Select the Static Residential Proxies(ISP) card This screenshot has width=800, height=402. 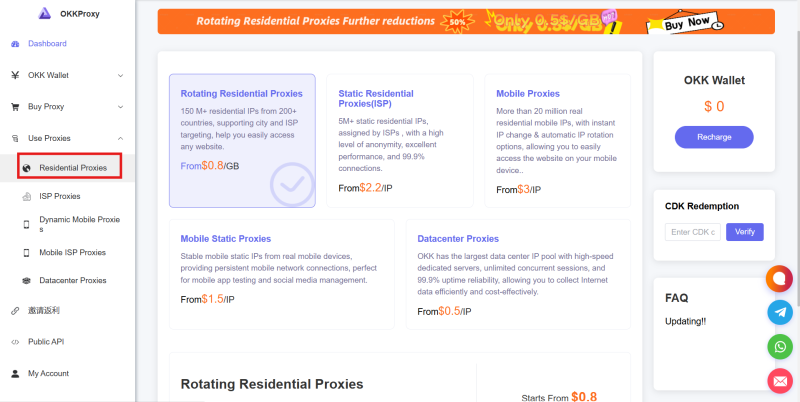click(x=399, y=141)
